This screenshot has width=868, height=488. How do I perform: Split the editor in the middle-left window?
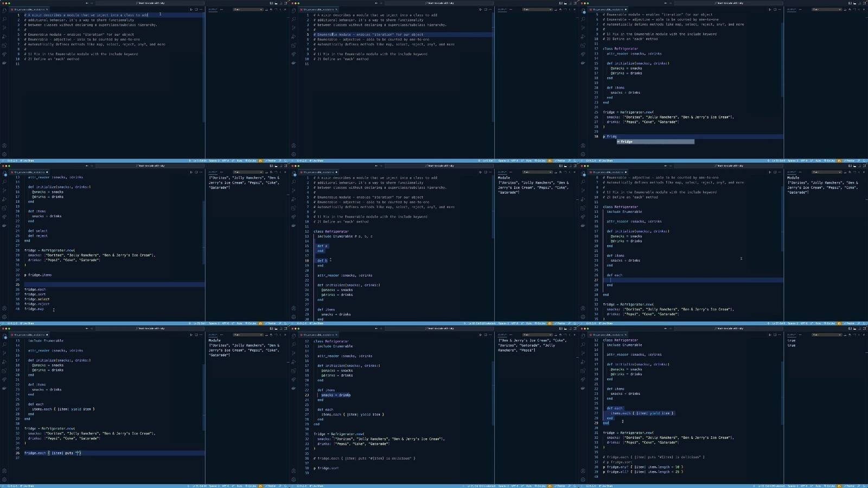point(196,172)
